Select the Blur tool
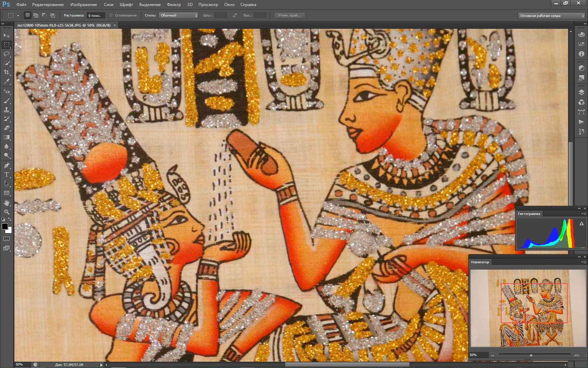The width and height of the screenshot is (588, 368). point(7,146)
